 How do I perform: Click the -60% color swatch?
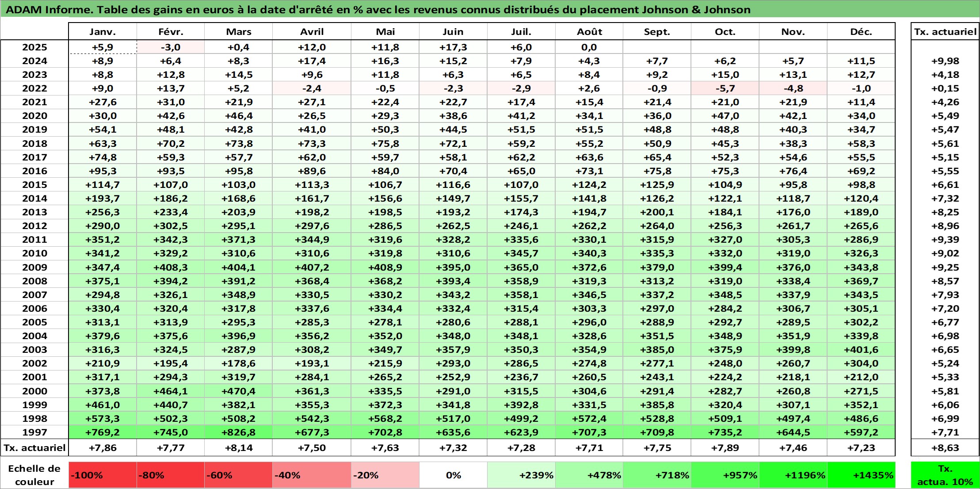(239, 475)
